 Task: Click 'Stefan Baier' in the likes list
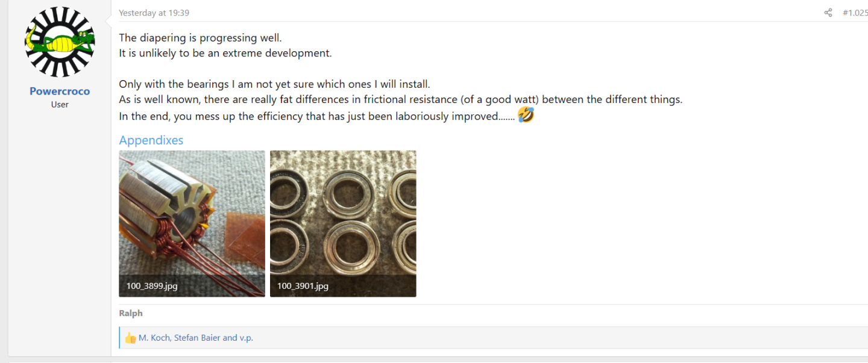point(197,338)
